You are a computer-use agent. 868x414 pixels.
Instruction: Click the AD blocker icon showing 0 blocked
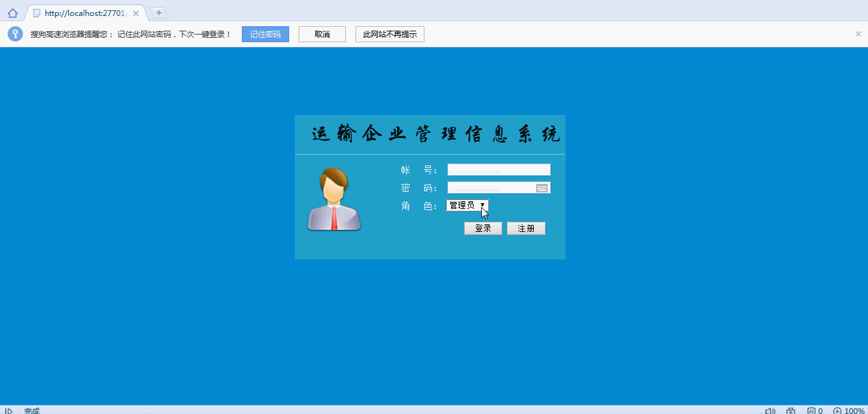811,410
